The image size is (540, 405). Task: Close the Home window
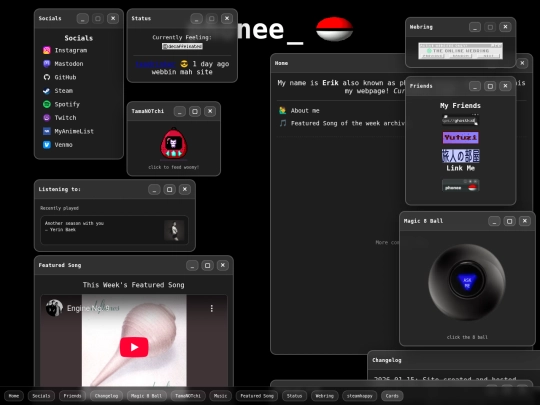[x=522, y=63]
